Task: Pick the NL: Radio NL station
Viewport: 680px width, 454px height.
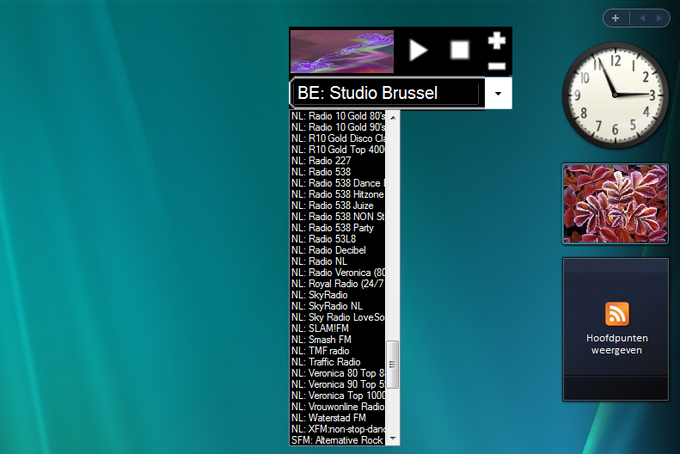Action: (337, 261)
